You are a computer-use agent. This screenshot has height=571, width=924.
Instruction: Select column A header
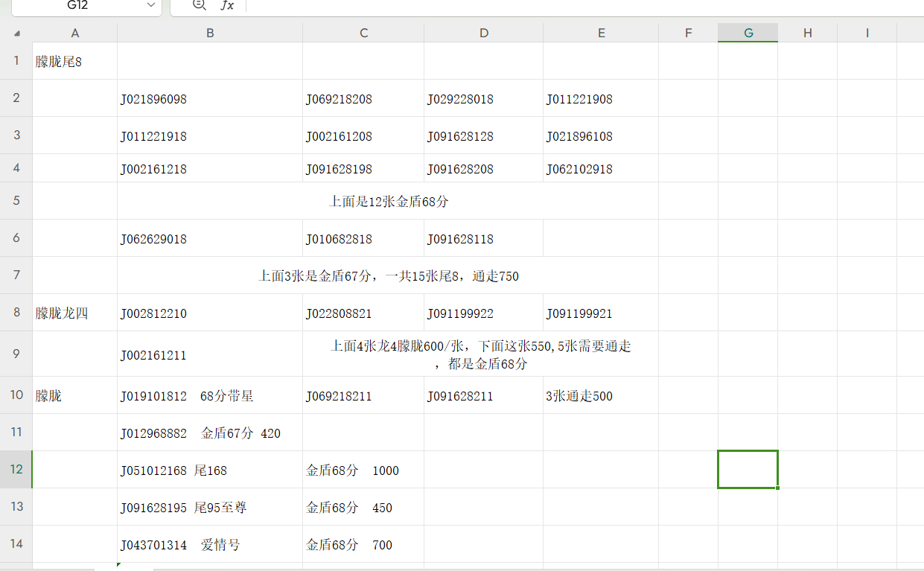[74, 33]
